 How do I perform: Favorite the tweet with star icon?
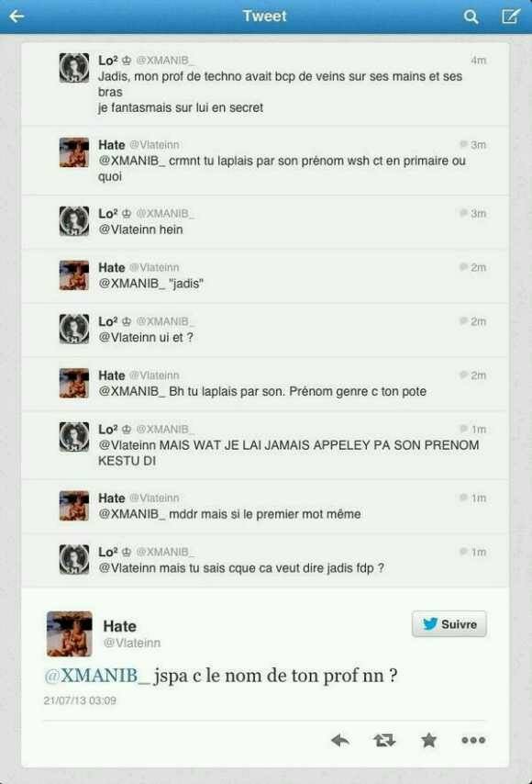coord(428,740)
